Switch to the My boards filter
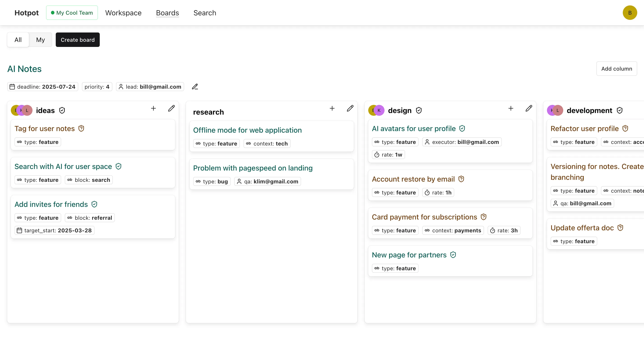 click(x=40, y=40)
